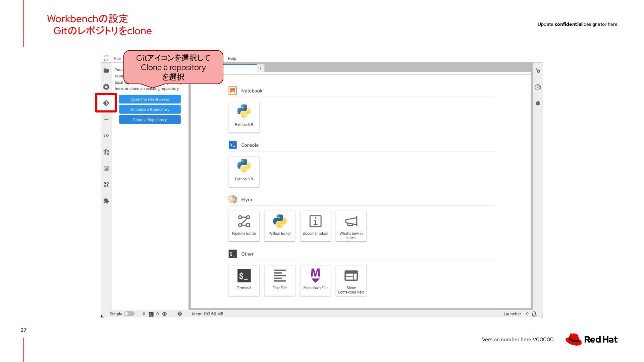Click the Jupyter logo icon
Viewport: 644px width, 362px height.
tap(106, 58)
